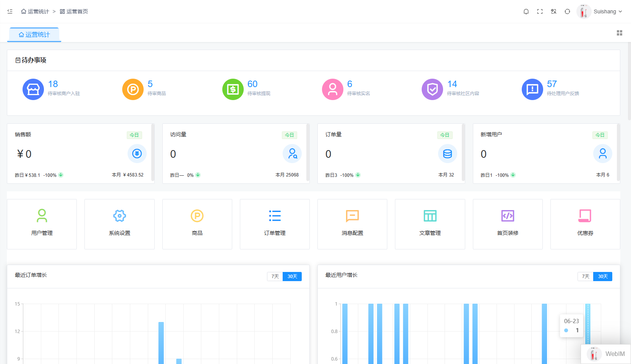The image size is (631, 364).
Task: Click the tall bar in order chart
Action: click(161, 343)
